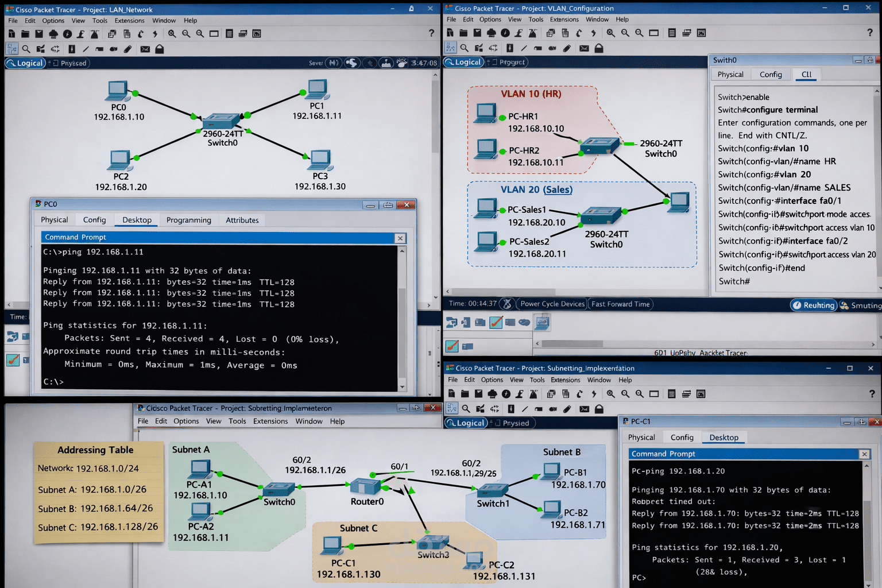Click the Copy icon in VLAN_Configuration toolbar
Screen dimensions: 882x588
click(x=550, y=33)
